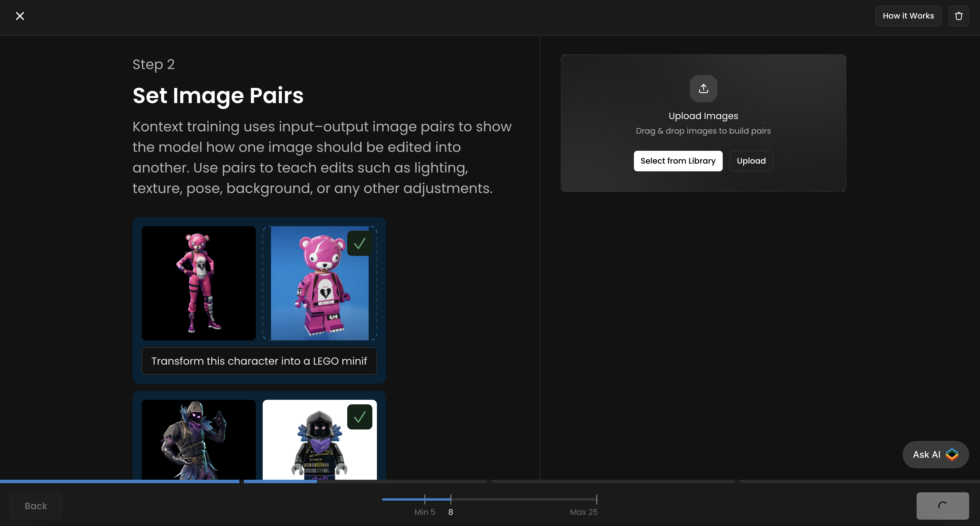Viewport: 980px width, 526px height.
Task: Click the Max 25 slider marker
Action: tap(596, 499)
